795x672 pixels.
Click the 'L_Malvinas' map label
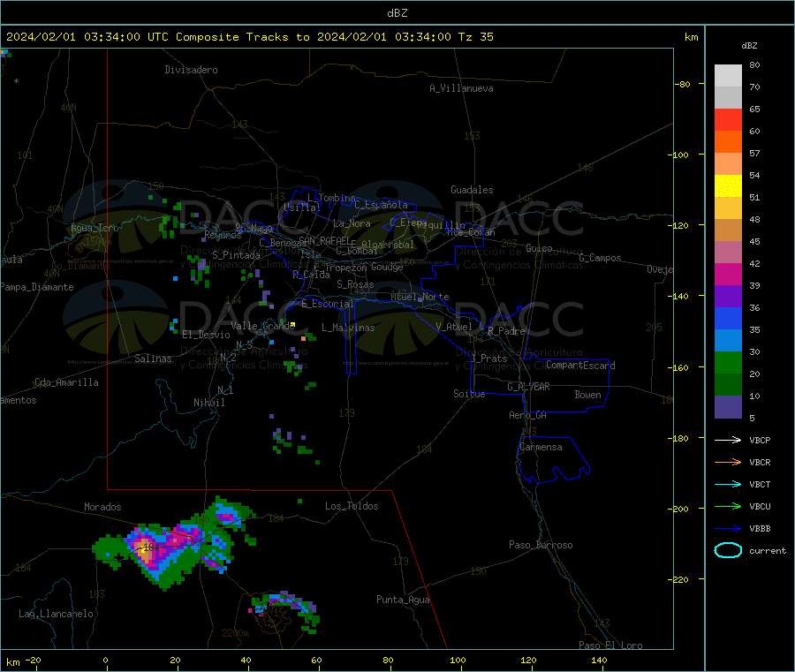pos(348,328)
